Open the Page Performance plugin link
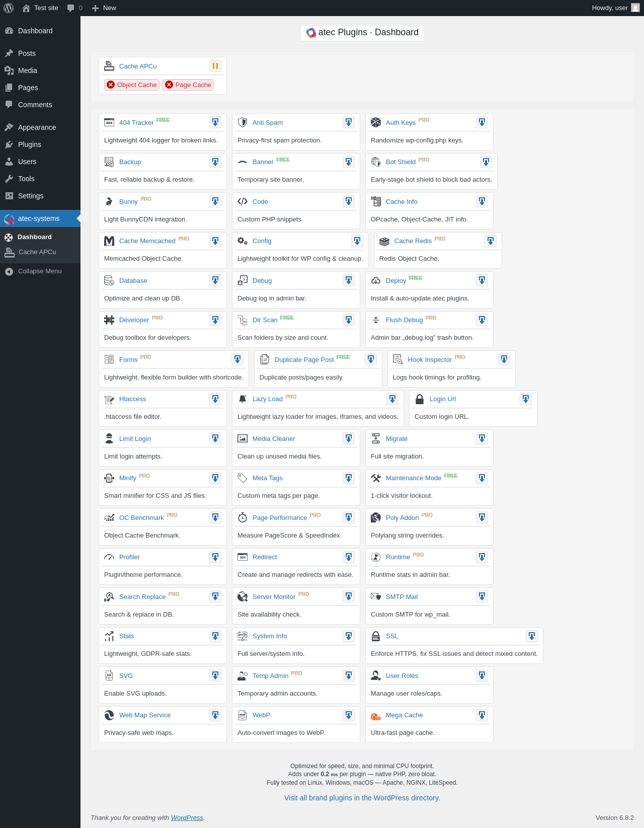This screenshot has width=644, height=828. [280, 518]
